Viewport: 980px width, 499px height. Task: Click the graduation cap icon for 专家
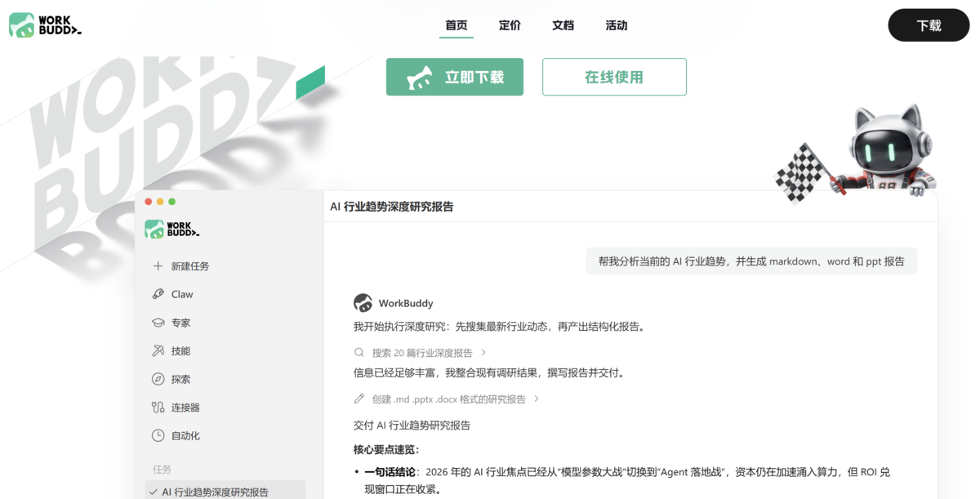(x=158, y=323)
